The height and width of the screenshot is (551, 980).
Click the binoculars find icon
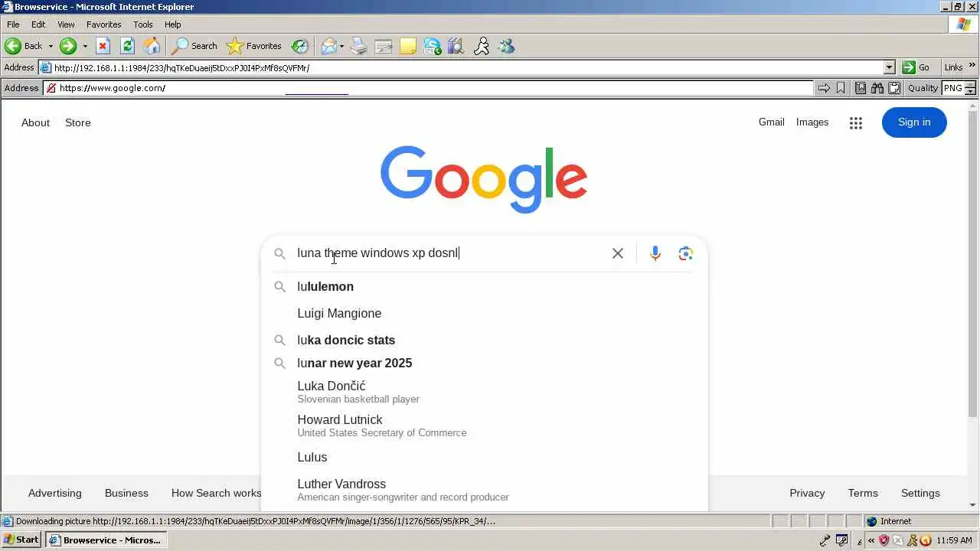point(877,88)
